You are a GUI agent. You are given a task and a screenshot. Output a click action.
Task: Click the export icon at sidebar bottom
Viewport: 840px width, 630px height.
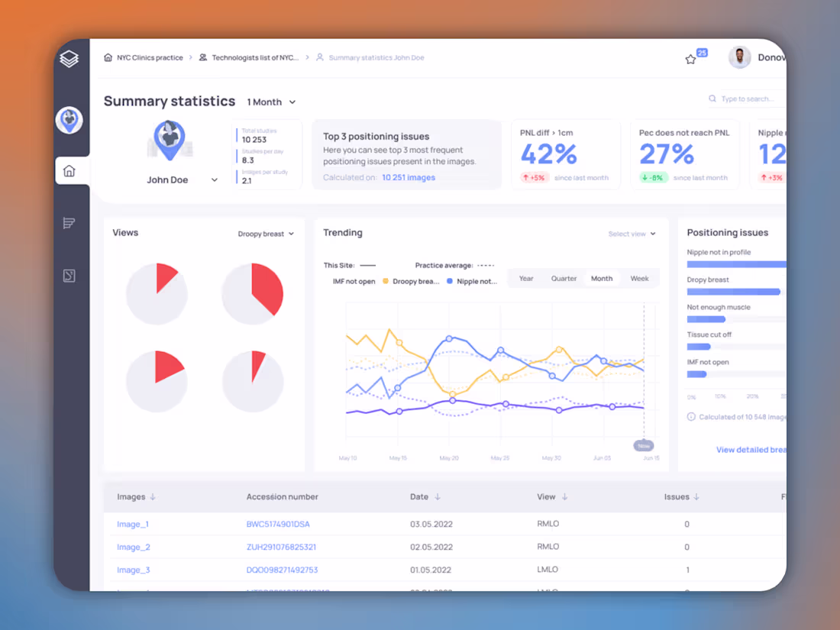69,275
